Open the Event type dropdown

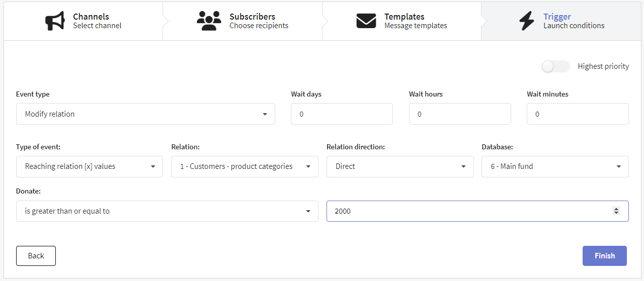coord(145,114)
